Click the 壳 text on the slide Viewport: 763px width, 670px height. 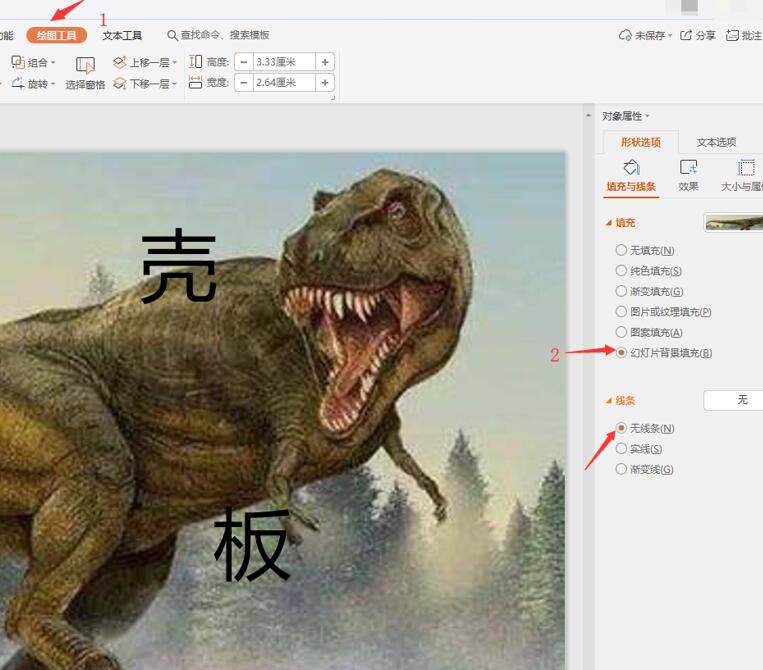(x=179, y=266)
